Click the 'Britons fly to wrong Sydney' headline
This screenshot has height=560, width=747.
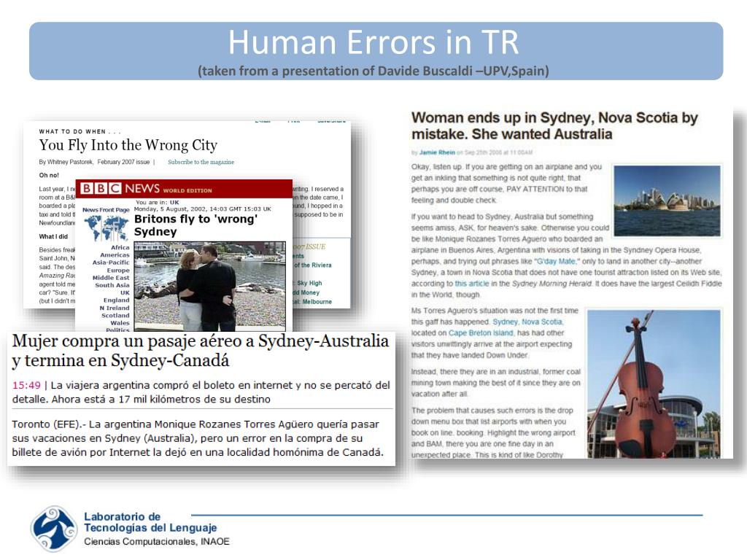(196, 225)
